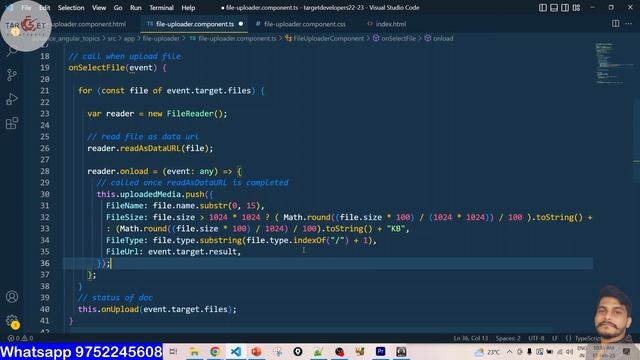Click the minimap code overview
This screenshot has width=640, height=360.
(614, 63)
